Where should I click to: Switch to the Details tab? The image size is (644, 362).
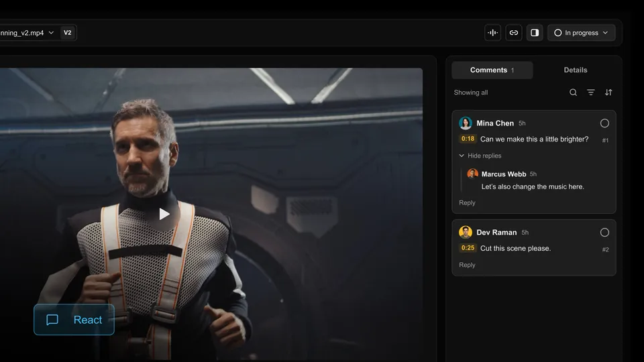point(575,70)
